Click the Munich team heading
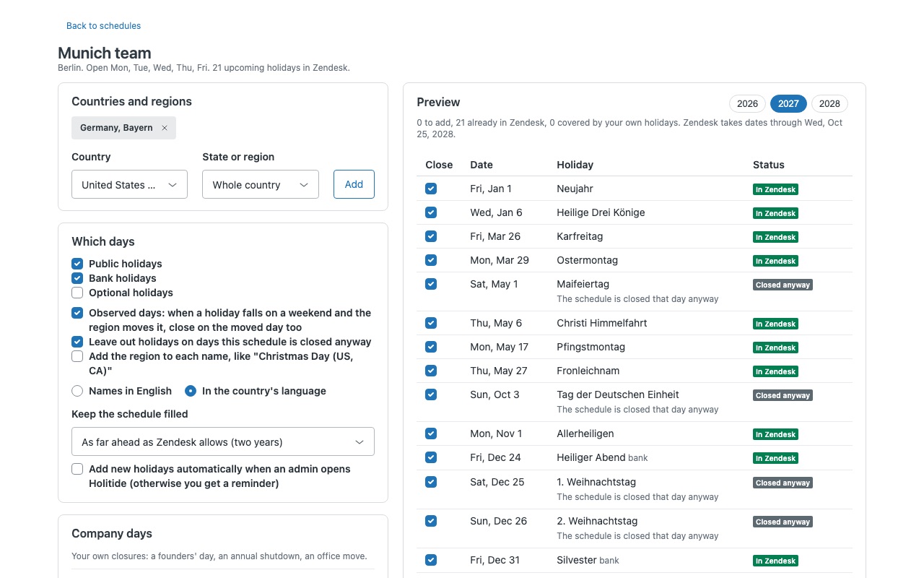The height and width of the screenshot is (578, 924). 105,53
